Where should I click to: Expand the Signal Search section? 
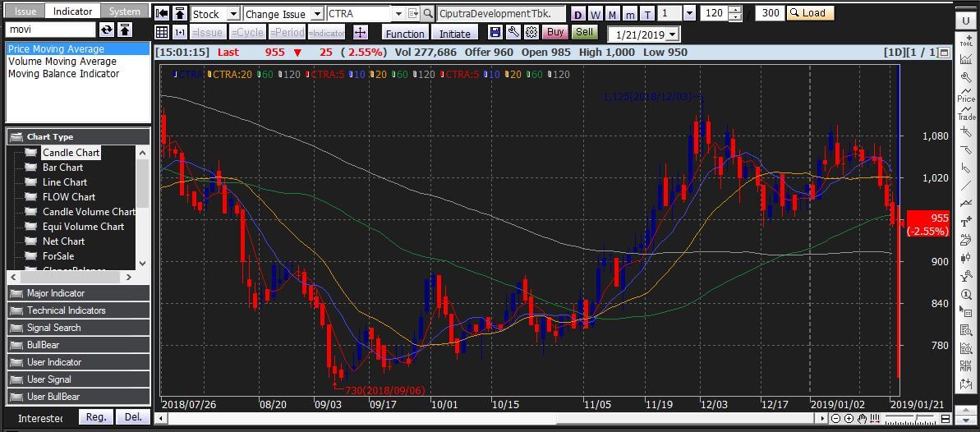click(78, 328)
